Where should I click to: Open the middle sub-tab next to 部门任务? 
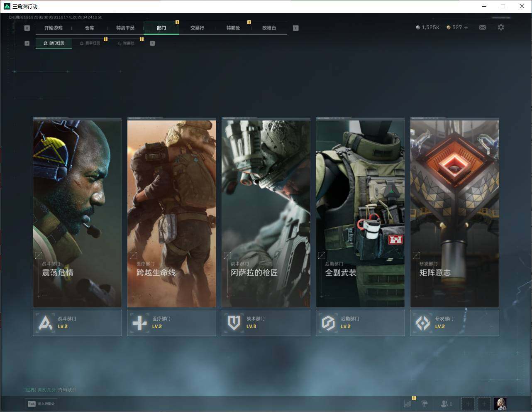(x=90, y=43)
